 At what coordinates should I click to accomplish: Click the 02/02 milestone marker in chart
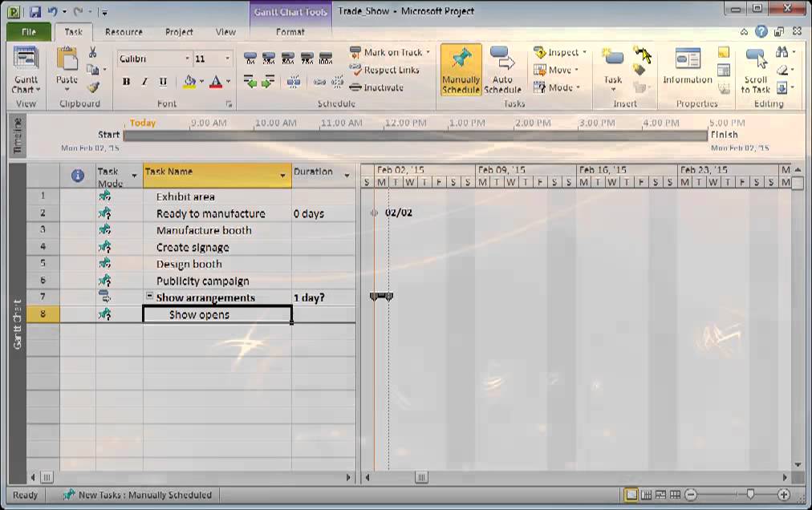(374, 212)
